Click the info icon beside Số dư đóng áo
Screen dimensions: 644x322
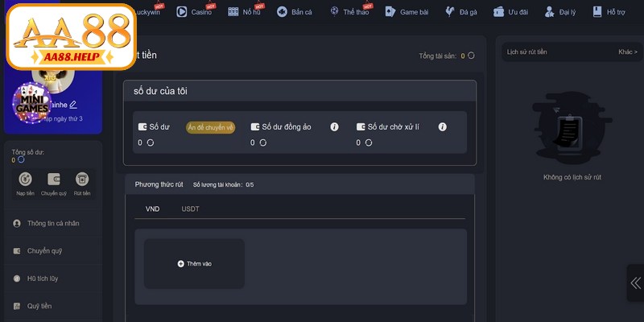click(334, 127)
